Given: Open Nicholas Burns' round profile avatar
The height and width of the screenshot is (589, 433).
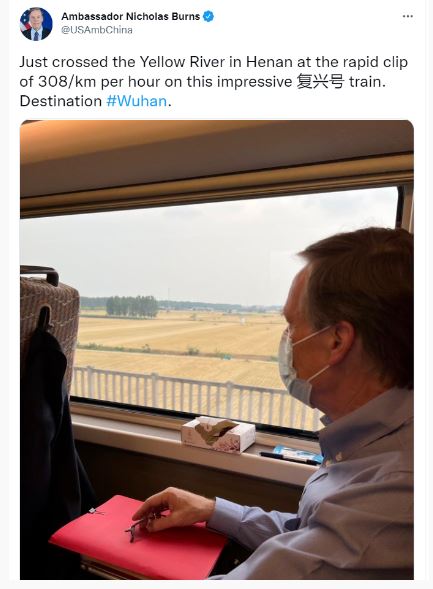Looking at the screenshot, I should coord(36,24).
